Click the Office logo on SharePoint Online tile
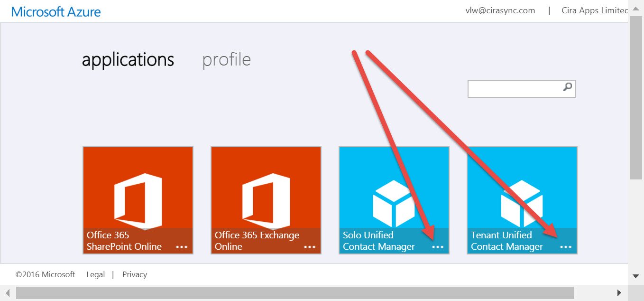This screenshot has width=644, height=301. tap(138, 201)
